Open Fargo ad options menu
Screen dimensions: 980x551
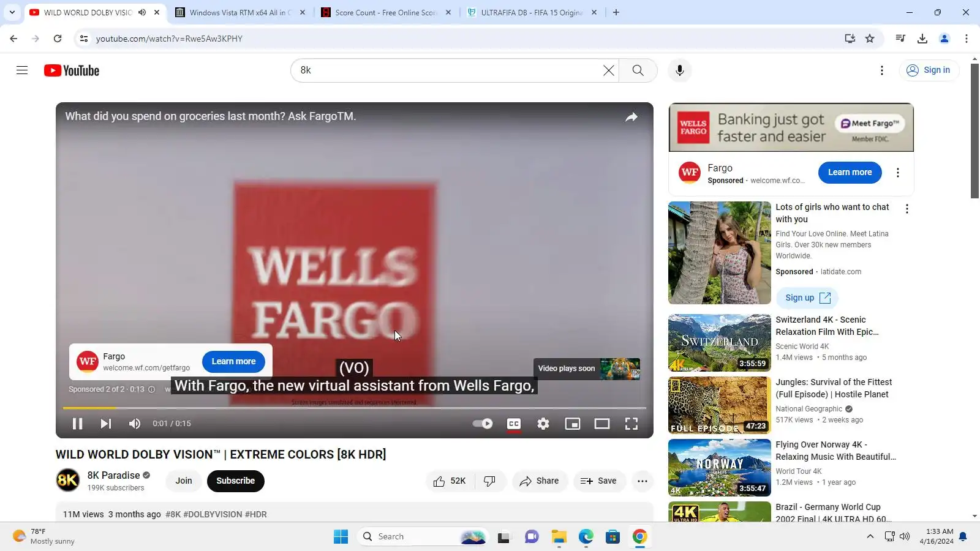[x=898, y=173]
